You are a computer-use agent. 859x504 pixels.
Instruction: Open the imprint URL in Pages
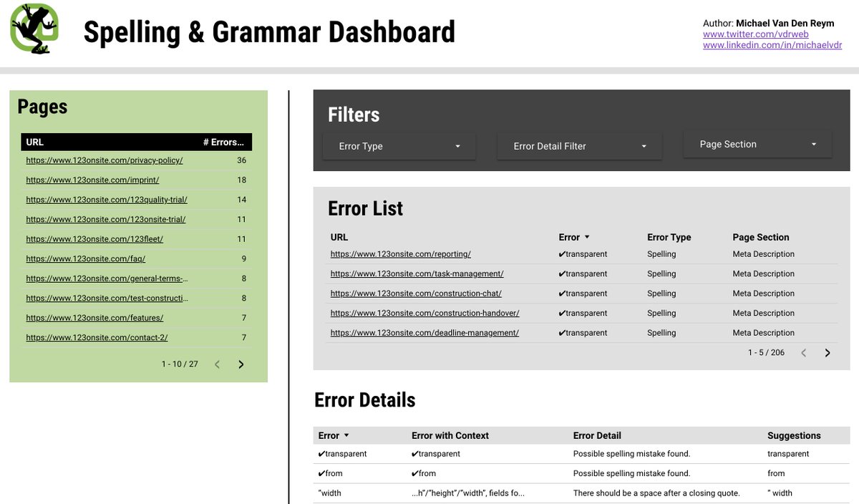92,180
